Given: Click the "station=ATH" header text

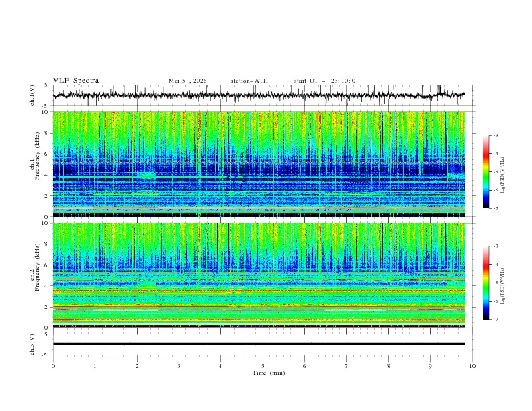Looking at the screenshot, I should tap(249, 81).
